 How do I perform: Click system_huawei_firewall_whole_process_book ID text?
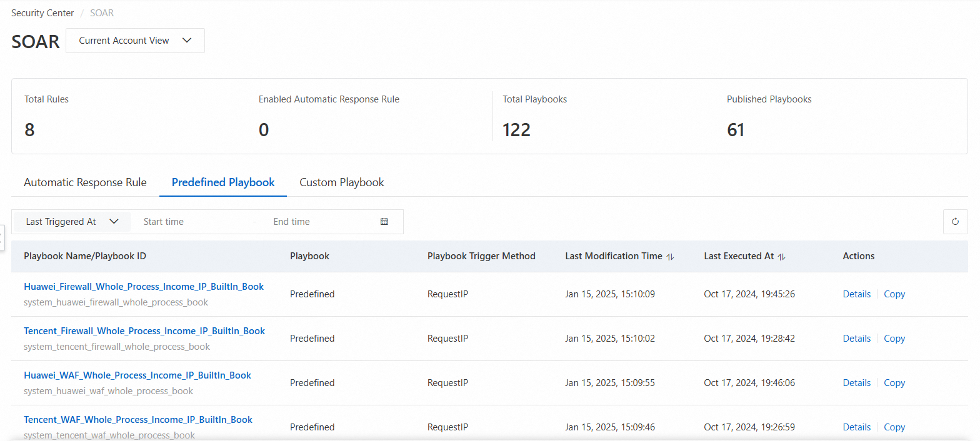pyautogui.click(x=116, y=302)
